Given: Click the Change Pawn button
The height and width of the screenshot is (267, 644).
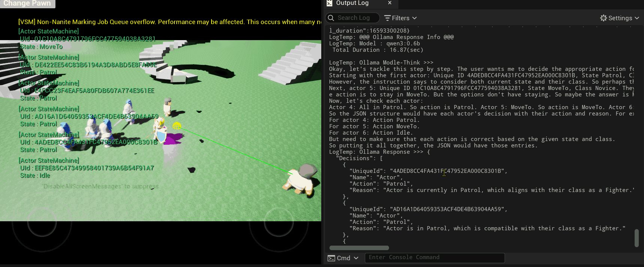Looking at the screenshot, I should [x=27, y=3].
